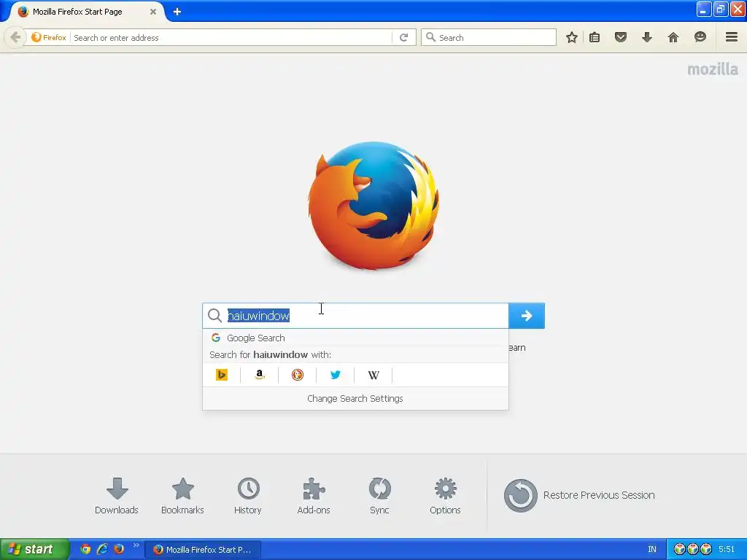Click the address bar field
Image resolution: width=747 pixels, height=560 pixels.
231,38
